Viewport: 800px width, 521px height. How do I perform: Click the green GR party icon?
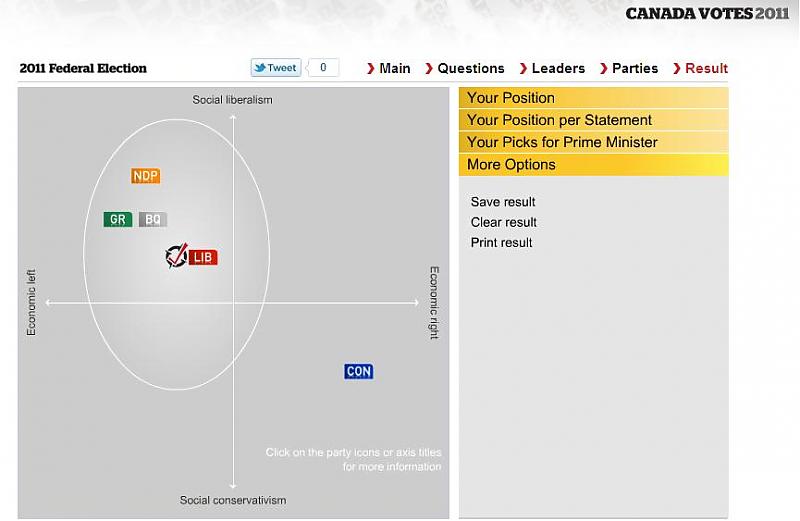pyautogui.click(x=118, y=219)
